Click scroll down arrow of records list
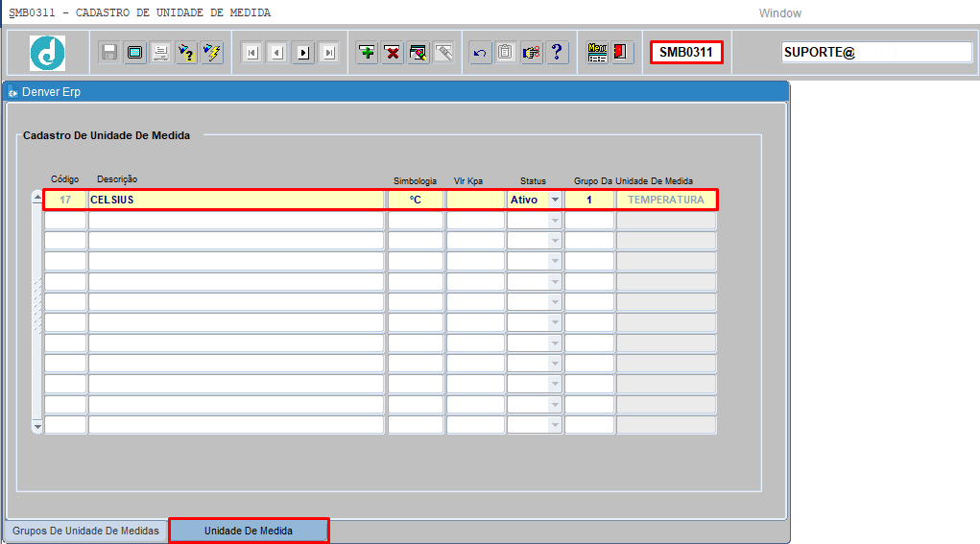 (37, 427)
